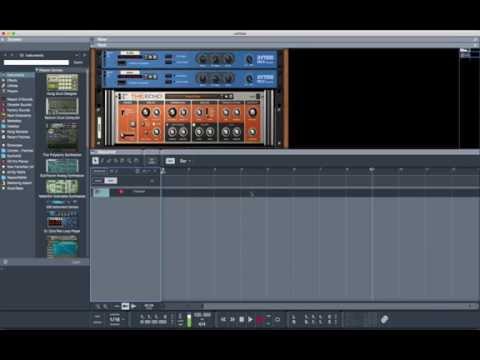
Task: Open the 1/16 quantize value dropdown
Action: tap(116, 320)
